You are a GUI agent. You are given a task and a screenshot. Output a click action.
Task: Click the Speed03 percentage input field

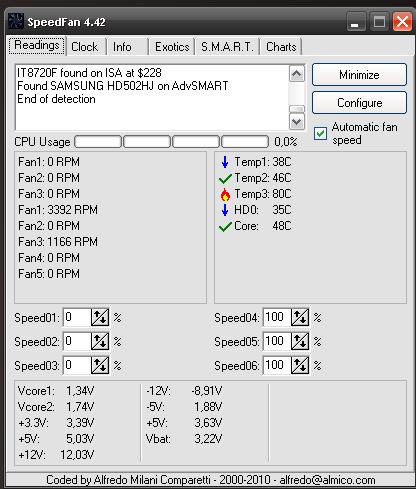point(77,365)
